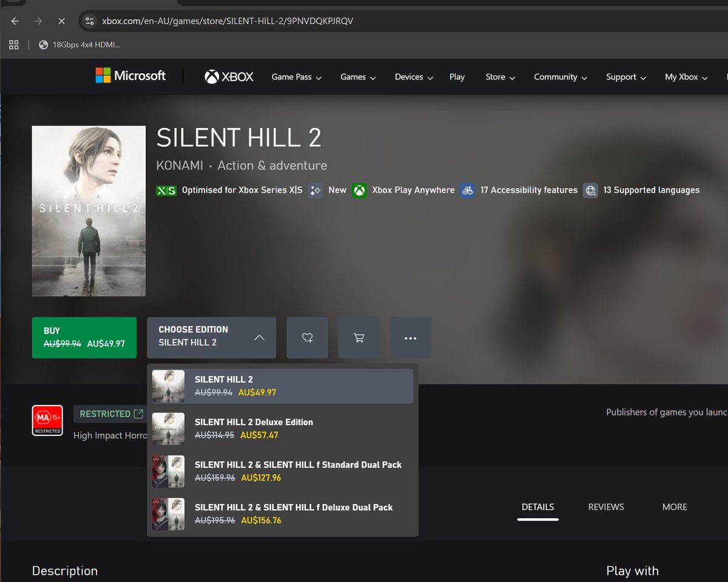Click the browser forward arrow

[x=38, y=21]
